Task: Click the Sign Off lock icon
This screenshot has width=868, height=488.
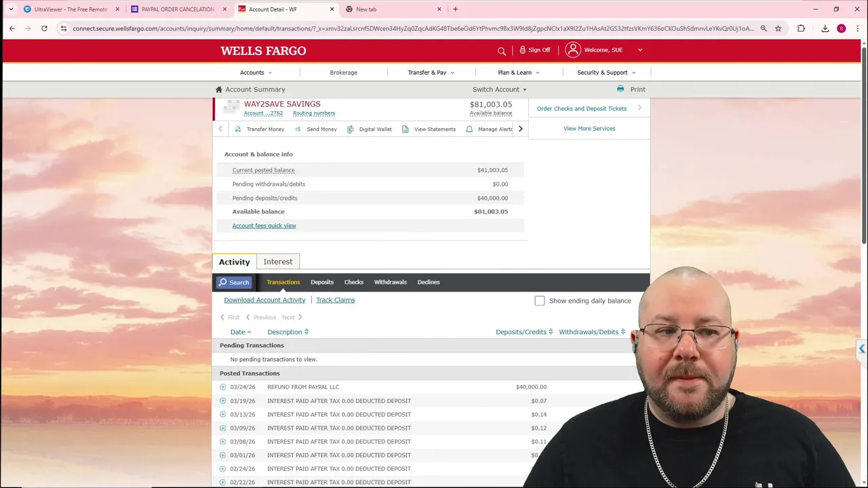Action: [x=523, y=49]
